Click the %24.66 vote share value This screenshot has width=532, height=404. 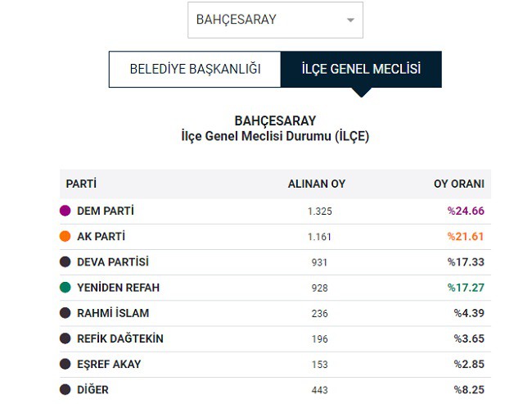pyautogui.click(x=466, y=211)
